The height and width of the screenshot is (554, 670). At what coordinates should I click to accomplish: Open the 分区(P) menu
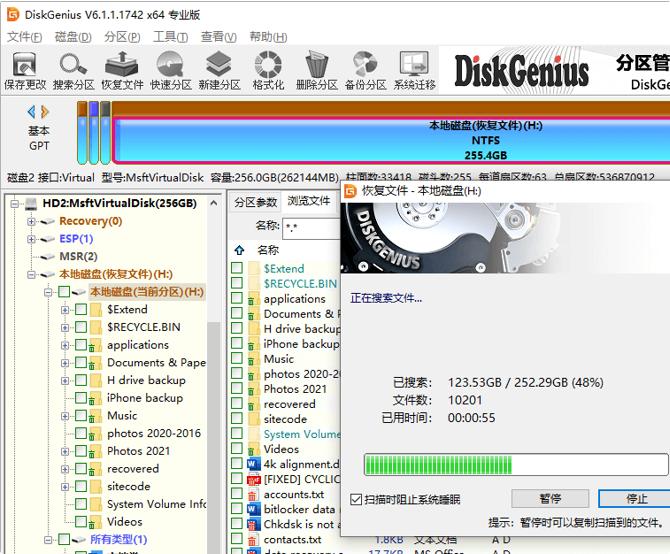click(x=122, y=37)
